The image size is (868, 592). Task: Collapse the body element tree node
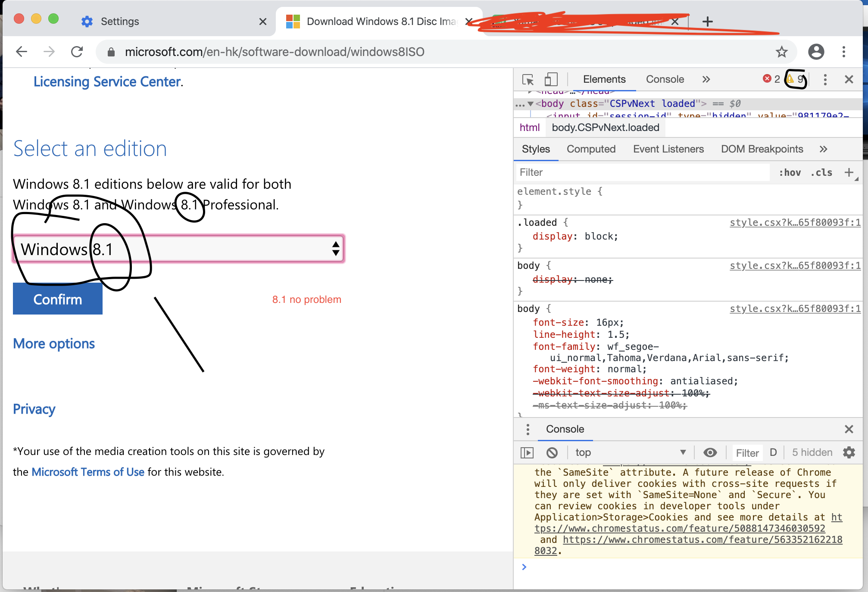(x=531, y=104)
